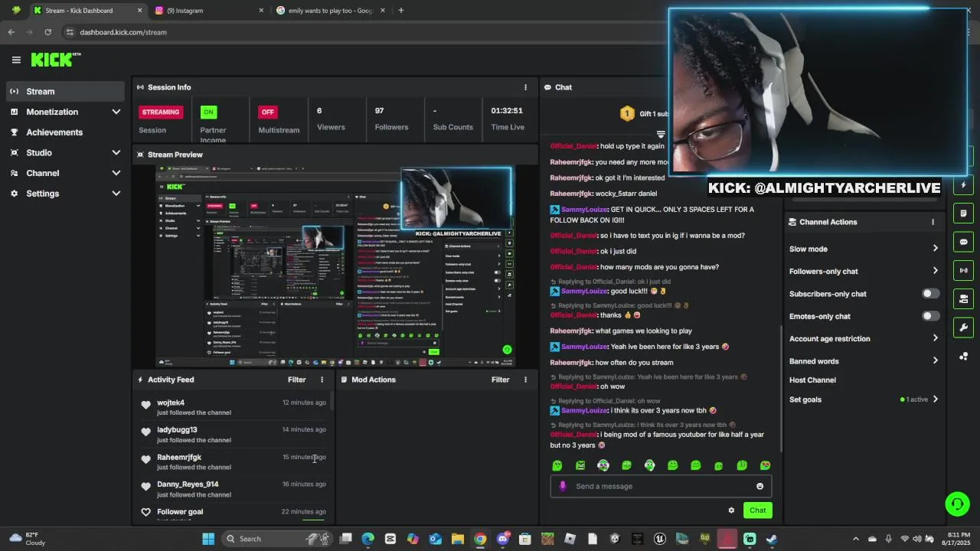Open the hamburger menu next to Kick logo
Viewport: 980px width, 551px height.
[16, 60]
